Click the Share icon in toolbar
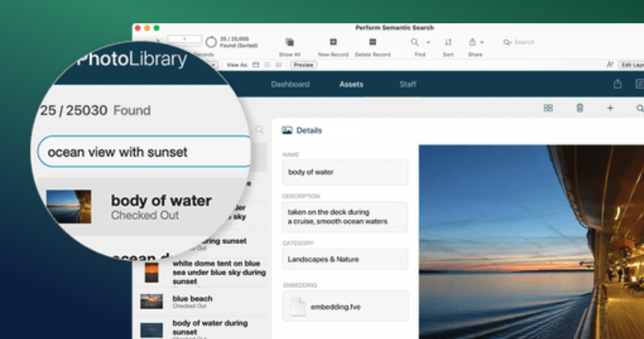 click(473, 42)
